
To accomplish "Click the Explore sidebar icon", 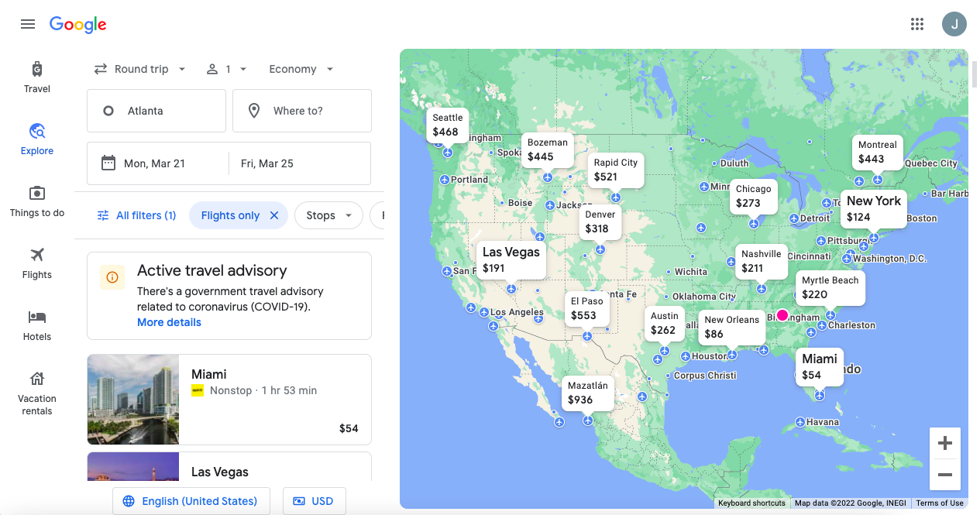I will click(x=36, y=139).
